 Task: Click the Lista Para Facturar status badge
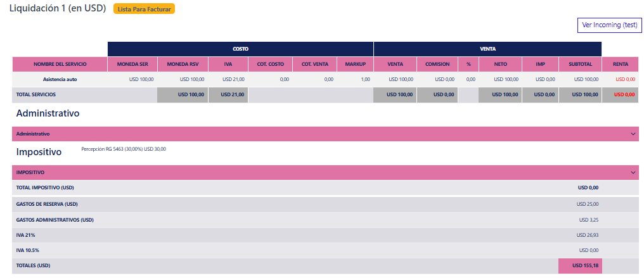coord(144,9)
